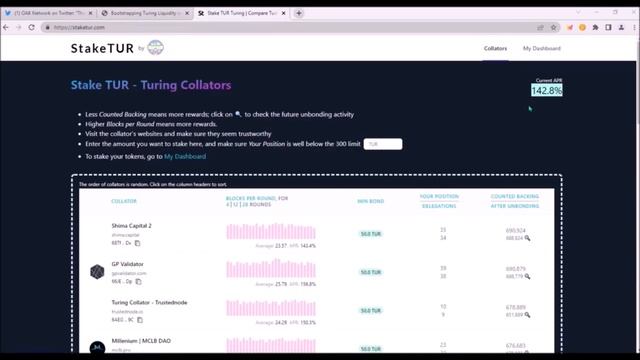
Task: Click the Stake TUR - Turing Collators heading
Action: coord(151,85)
